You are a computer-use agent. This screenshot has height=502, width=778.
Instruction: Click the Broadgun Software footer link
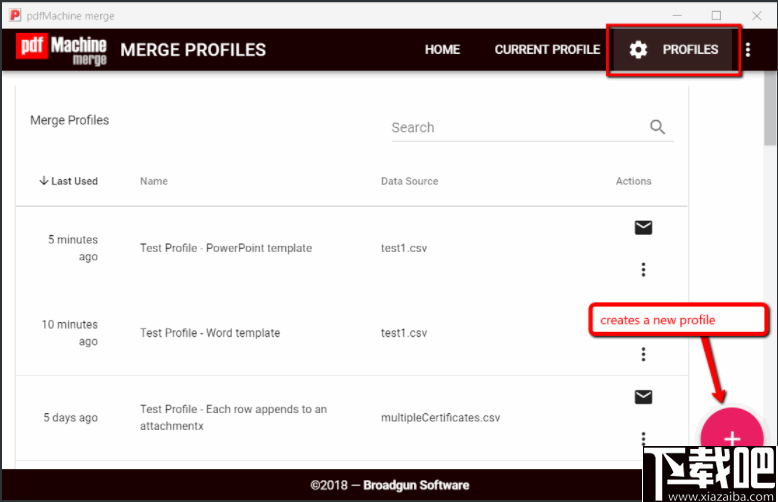(x=416, y=485)
